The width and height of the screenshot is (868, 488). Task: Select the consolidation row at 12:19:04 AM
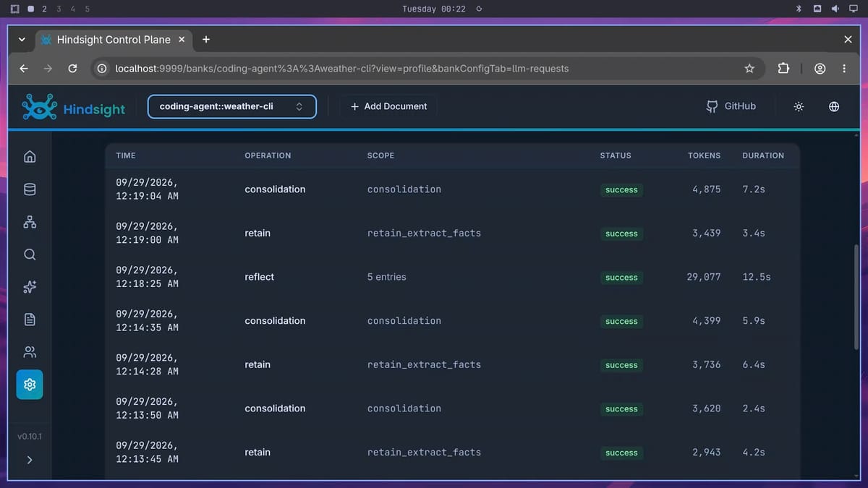452,189
